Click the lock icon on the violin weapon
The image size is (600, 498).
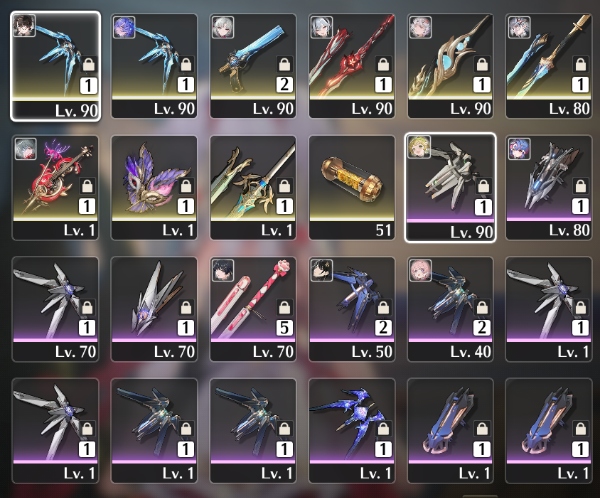pos(88,186)
